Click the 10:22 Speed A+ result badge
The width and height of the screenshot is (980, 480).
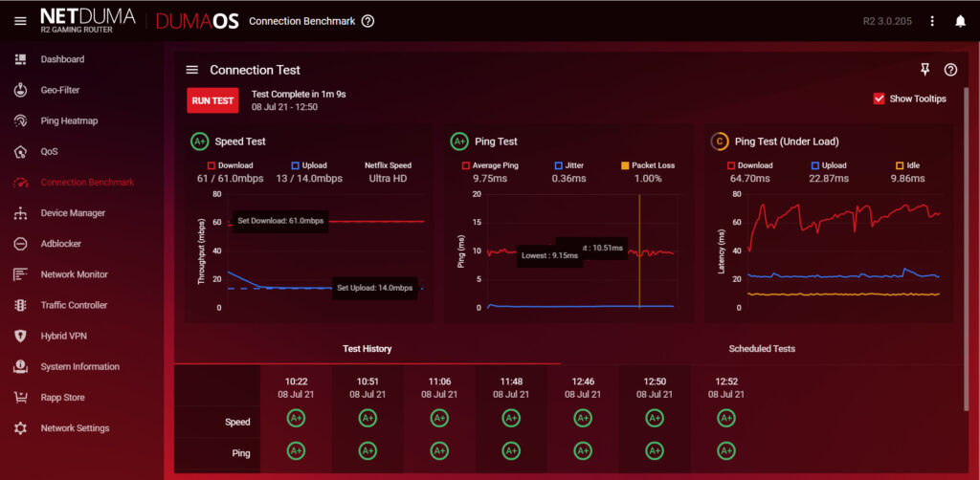[x=296, y=418]
